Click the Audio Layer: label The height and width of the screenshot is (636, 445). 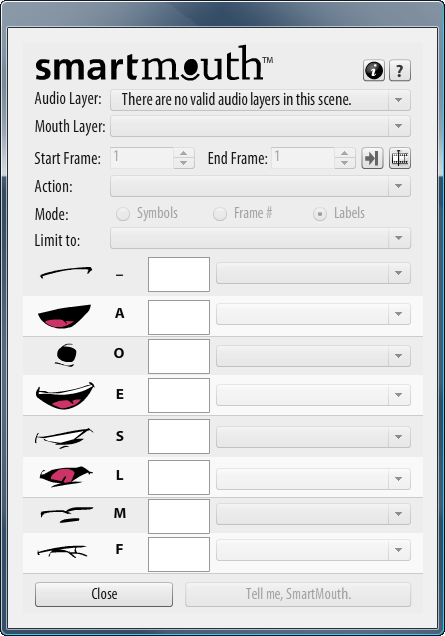coord(68,99)
